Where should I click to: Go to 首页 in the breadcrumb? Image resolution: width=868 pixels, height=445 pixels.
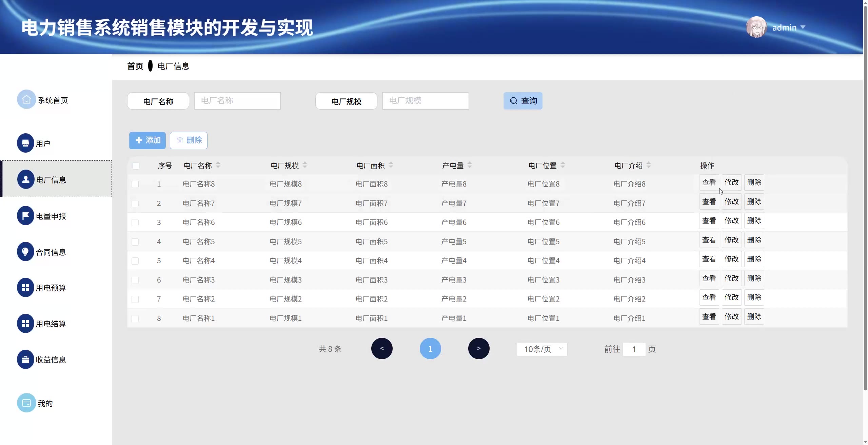tap(135, 66)
